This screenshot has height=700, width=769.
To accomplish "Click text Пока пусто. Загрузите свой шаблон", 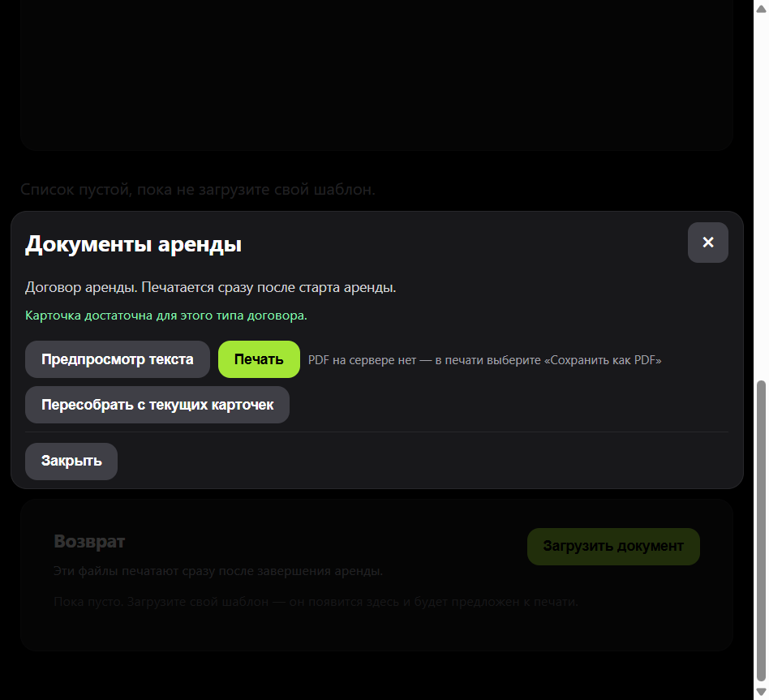I will click(316, 601).
